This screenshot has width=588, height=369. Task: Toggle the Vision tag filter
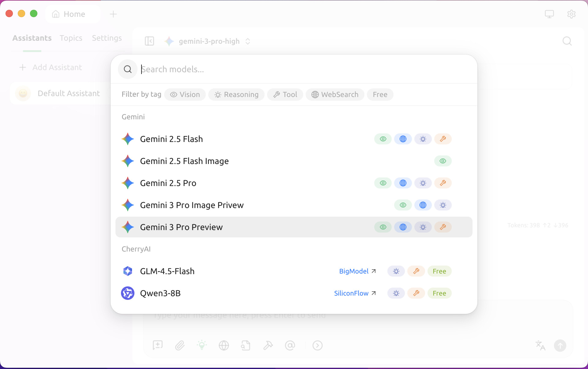click(185, 95)
